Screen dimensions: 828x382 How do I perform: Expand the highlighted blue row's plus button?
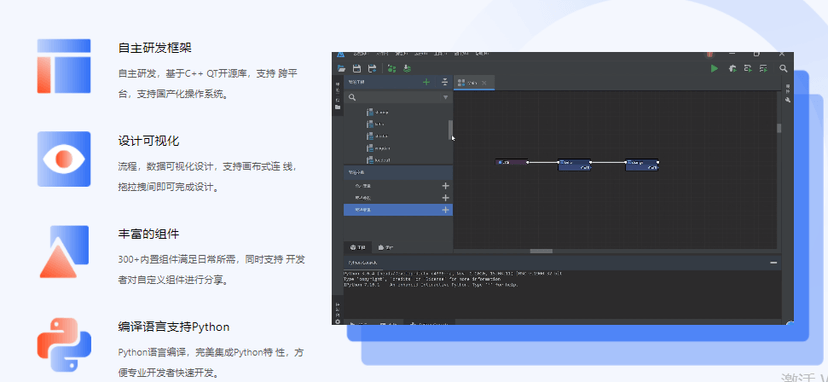(446, 210)
